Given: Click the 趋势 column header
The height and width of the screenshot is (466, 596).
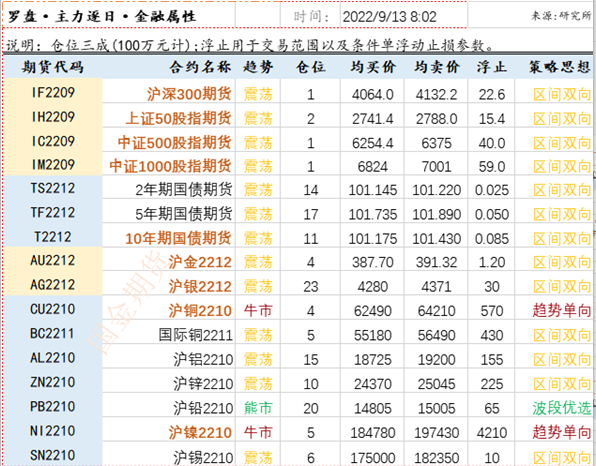Looking at the screenshot, I should coord(258,67).
